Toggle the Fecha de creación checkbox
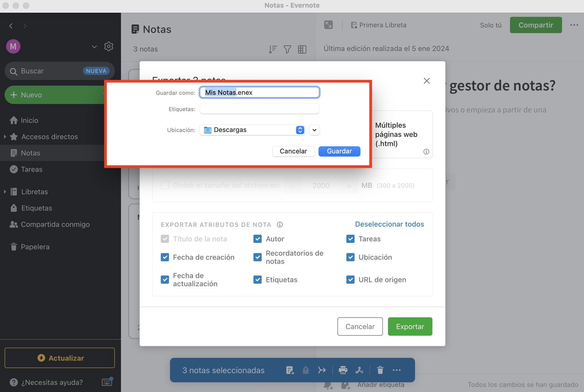The height and width of the screenshot is (392, 584). point(165,257)
